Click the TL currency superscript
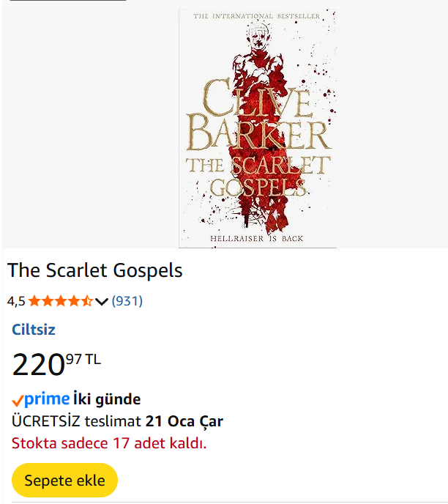Screen dimensions: 448x504 coord(93,359)
